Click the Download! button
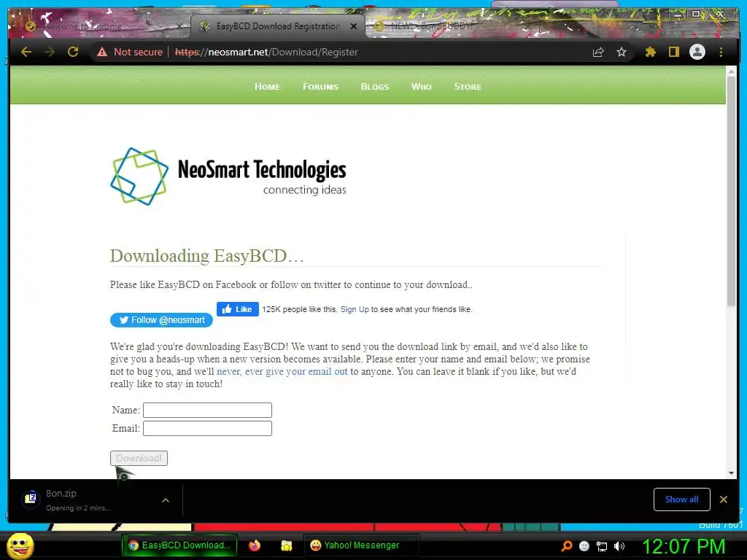Image resolution: width=747 pixels, height=560 pixels. point(139,458)
